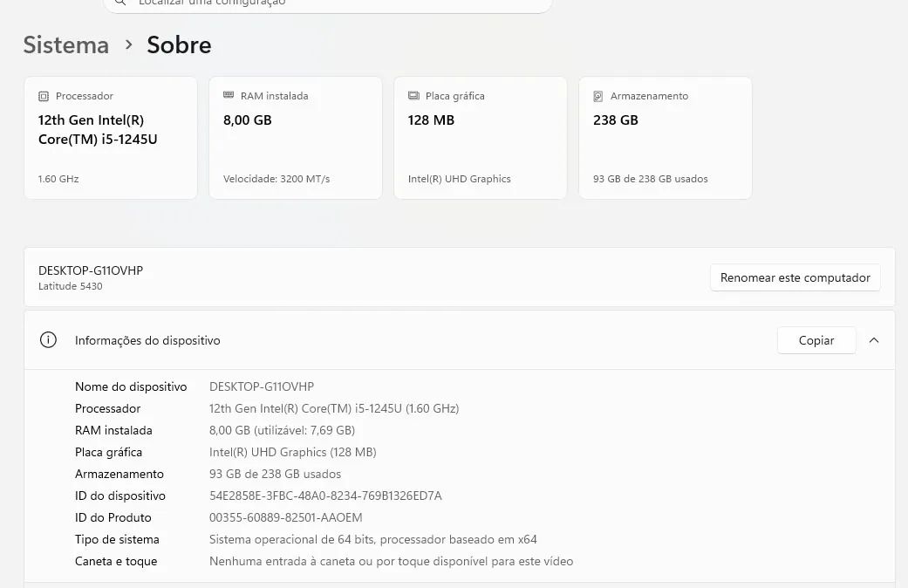Screen dimensions: 908x588
Task: Select the Latitude 5430 model text
Action: point(70,286)
